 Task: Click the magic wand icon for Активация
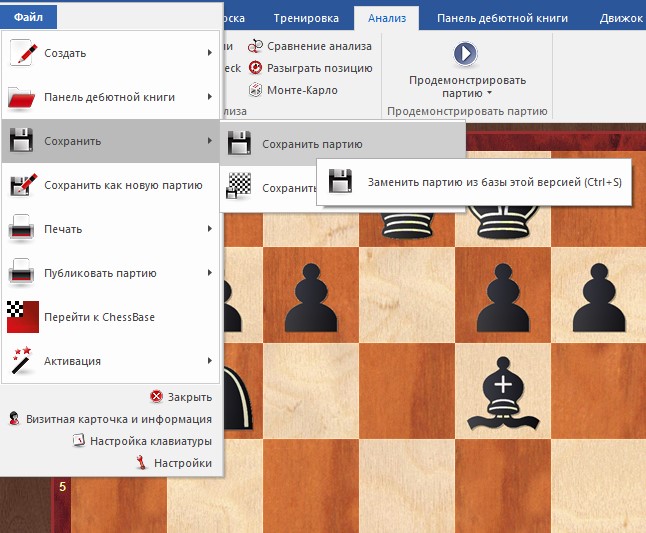22,361
